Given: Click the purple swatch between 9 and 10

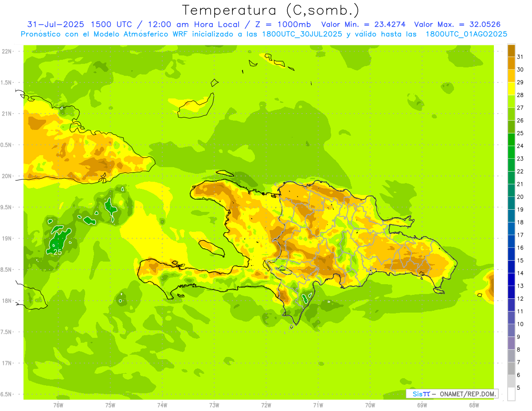Looking at the screenshot, I should click(x=512, y=330).
